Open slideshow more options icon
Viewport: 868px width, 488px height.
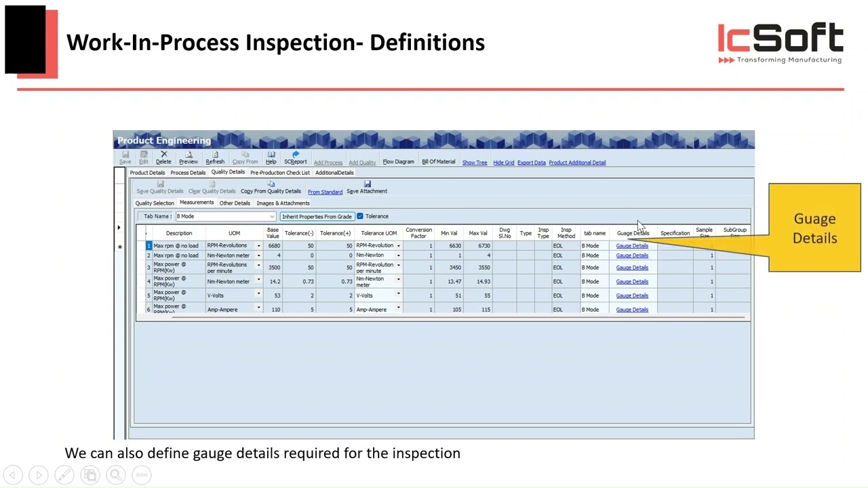coord(142,475)
